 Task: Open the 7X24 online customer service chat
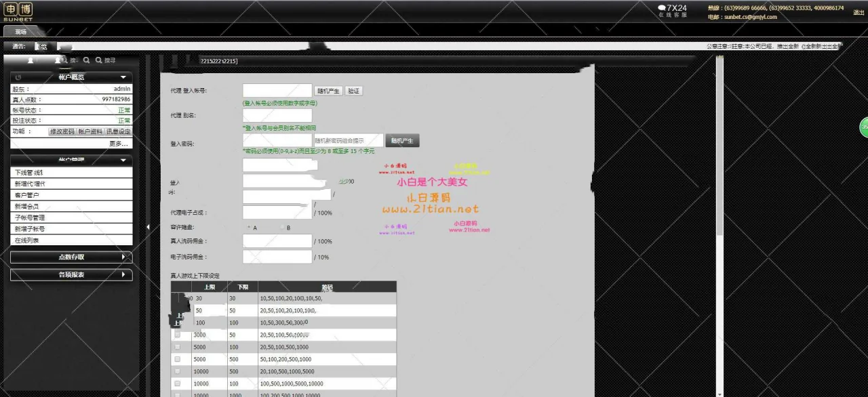tap(672, 11)
